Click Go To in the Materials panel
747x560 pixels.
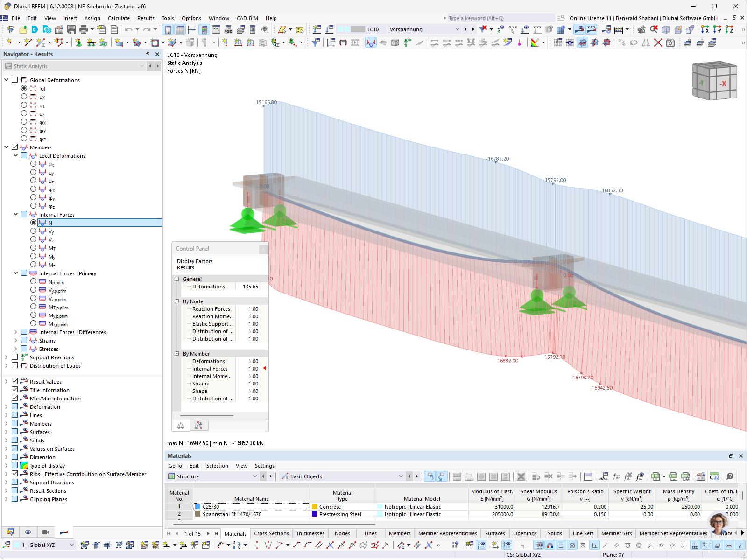[x=175, y=465]
